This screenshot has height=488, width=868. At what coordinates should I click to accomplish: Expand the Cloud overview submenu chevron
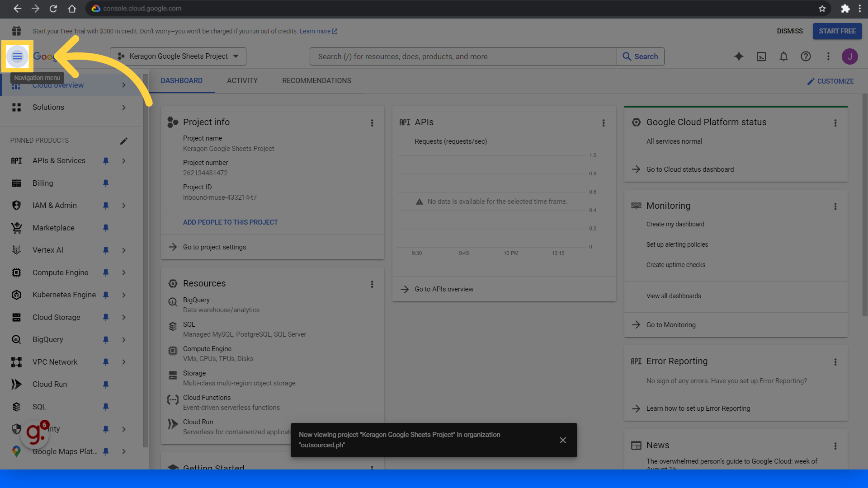(124, 85)
